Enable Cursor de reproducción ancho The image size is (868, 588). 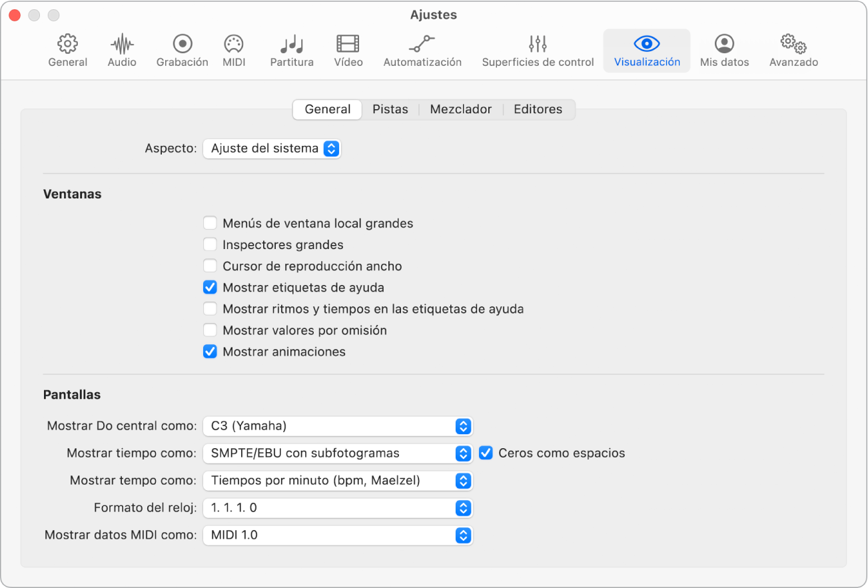(210, 266)
